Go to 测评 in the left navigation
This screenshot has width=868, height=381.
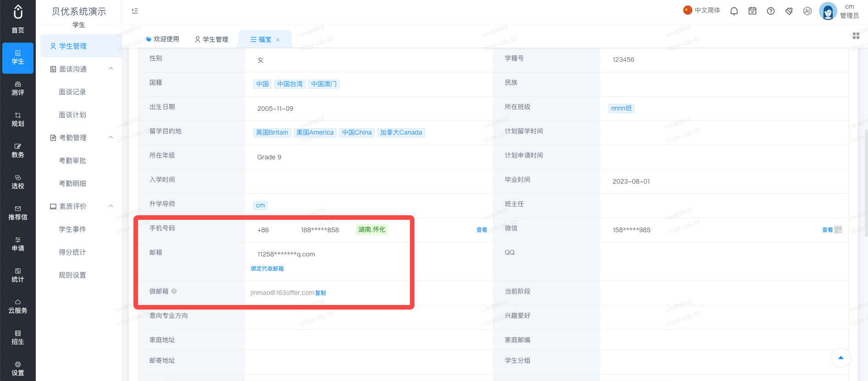tap(18, 89)
